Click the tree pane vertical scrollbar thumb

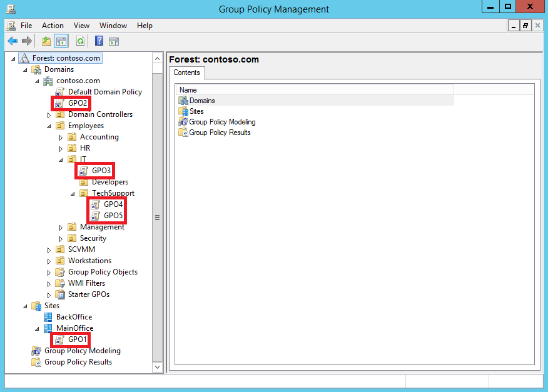pos(157,218)
